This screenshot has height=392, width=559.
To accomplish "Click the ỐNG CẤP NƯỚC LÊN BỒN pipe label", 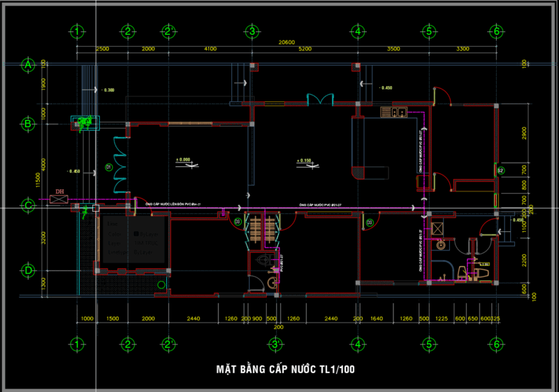I will click(x=173, y=205).
